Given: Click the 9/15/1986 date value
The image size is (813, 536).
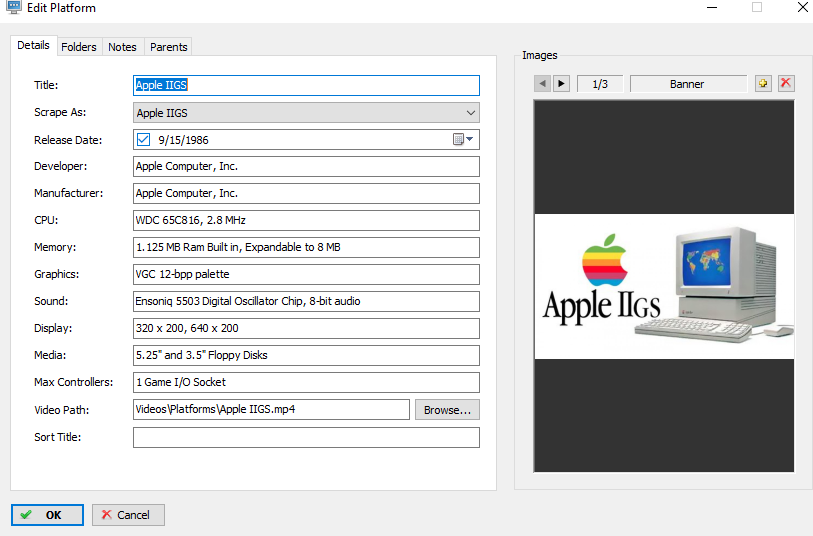Looking at the screenshot, I should tap(183, 140).
